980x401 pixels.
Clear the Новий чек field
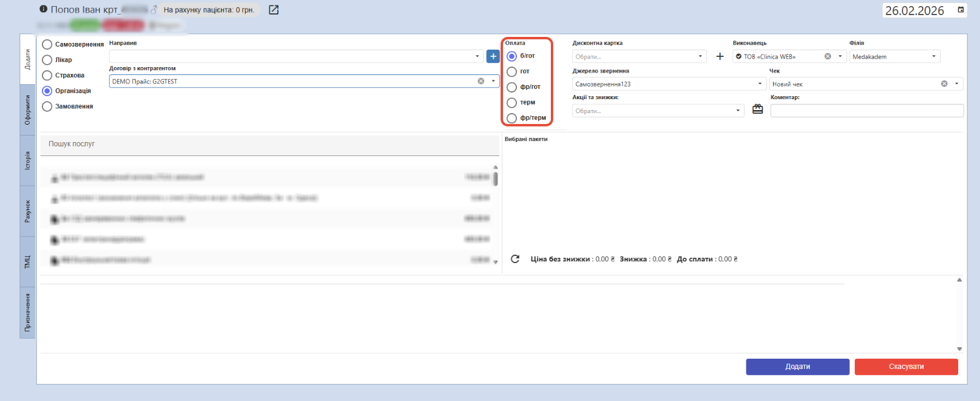coord(944,84)
